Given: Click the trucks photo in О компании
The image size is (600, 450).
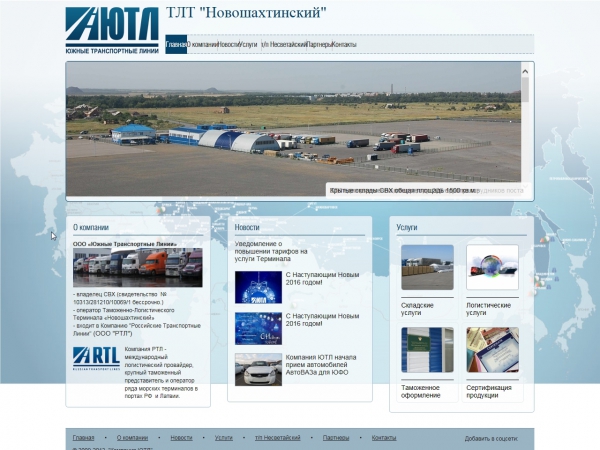Looking at the screenshot, I should pos(138,267).
